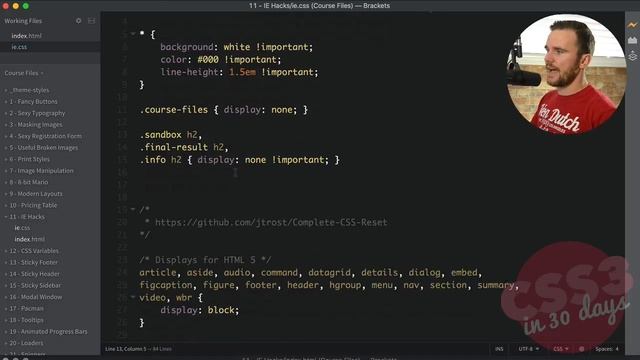Open the 7 - Image Manipulation folder

point(41,171)
